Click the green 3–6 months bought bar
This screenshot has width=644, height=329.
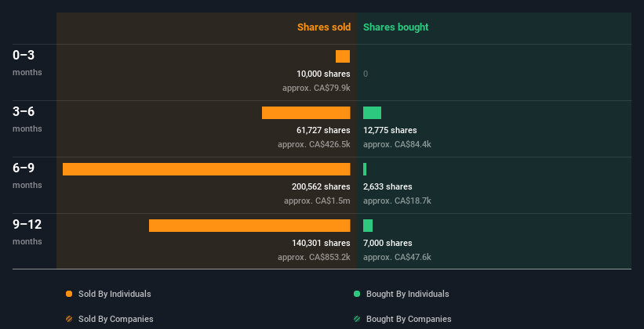(372, 113)
